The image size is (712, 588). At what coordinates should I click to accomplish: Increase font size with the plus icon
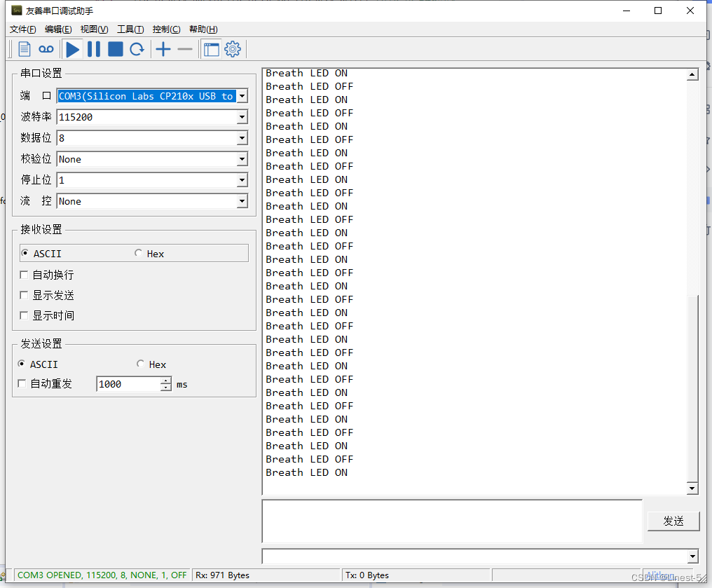coord(163,49)
